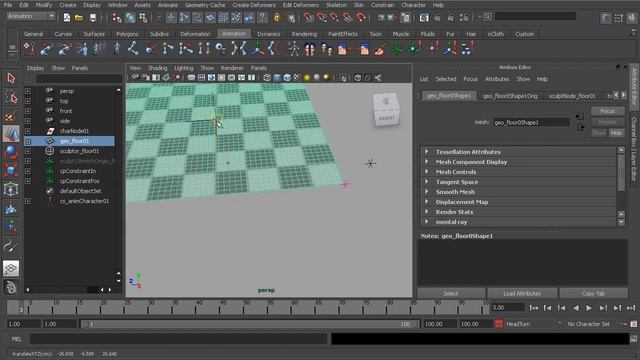Switch to the Polygons shelf tab

tap(127, 34)
